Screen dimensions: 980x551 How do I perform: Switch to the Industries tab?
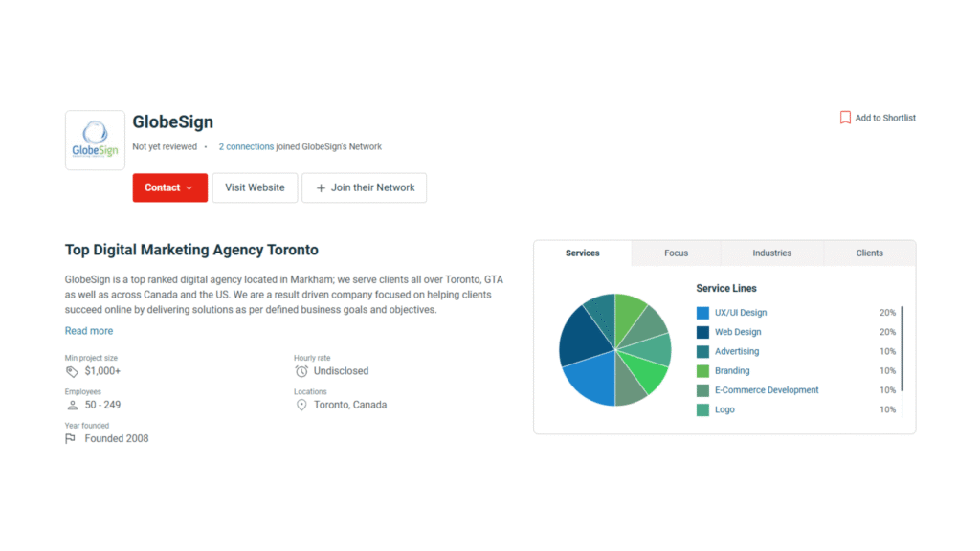(771, 253)
